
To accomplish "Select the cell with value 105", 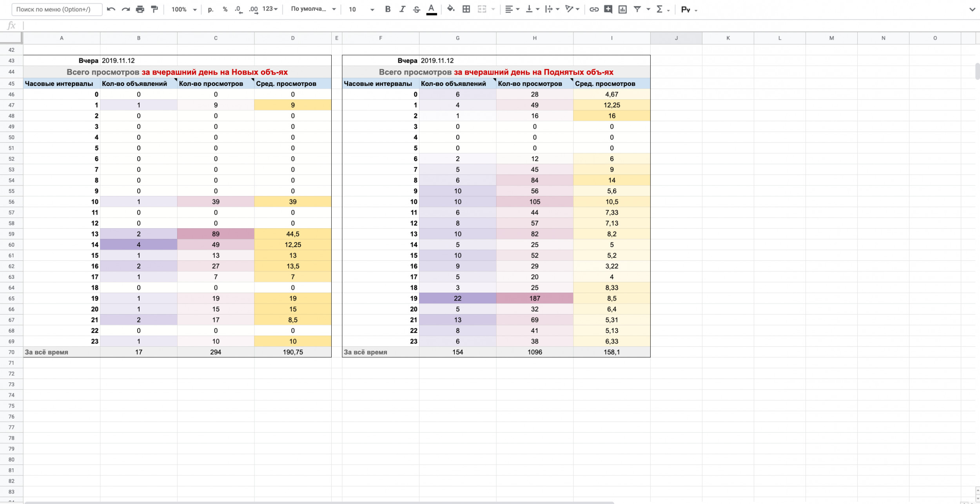I will click(535, 202).
